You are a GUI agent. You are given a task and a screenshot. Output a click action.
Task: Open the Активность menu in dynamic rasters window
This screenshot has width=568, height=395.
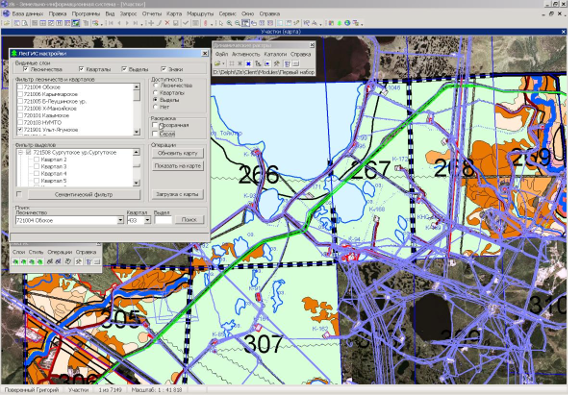tap(246, 54)
